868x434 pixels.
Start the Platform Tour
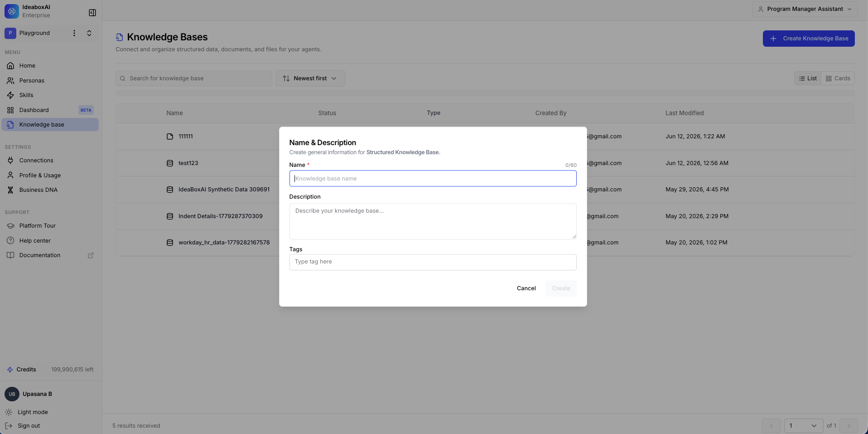pos(50,226)
